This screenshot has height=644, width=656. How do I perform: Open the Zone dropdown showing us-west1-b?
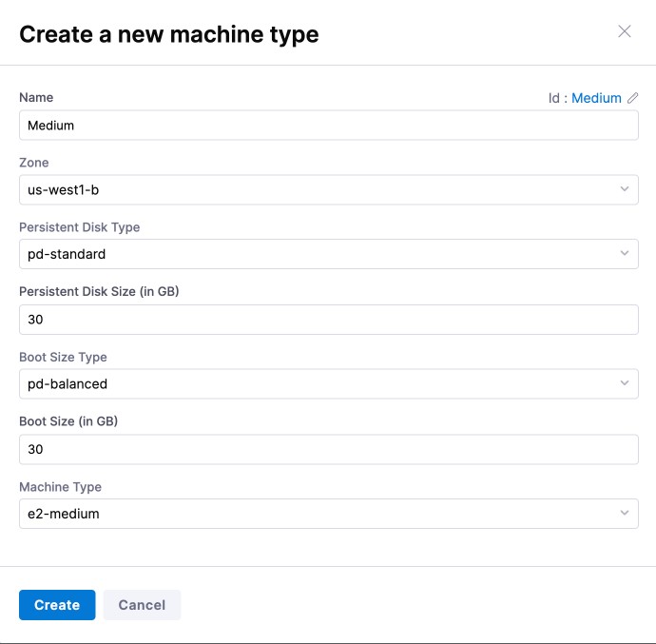click(314, 190)
